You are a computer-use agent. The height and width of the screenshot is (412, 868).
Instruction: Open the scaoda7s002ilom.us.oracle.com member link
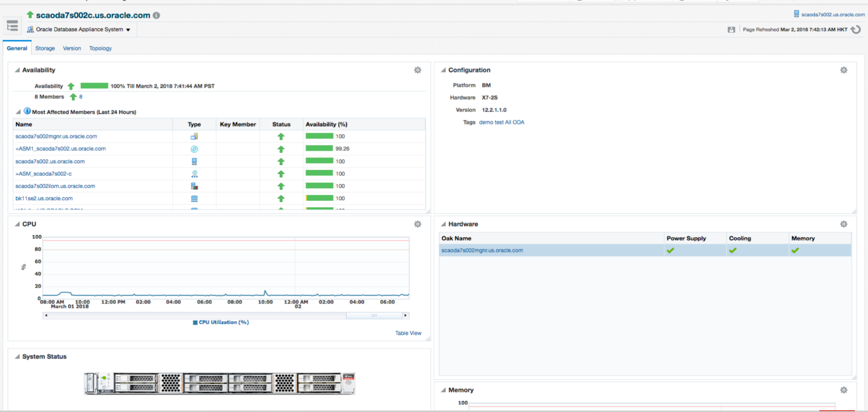(x=55, y=186)
